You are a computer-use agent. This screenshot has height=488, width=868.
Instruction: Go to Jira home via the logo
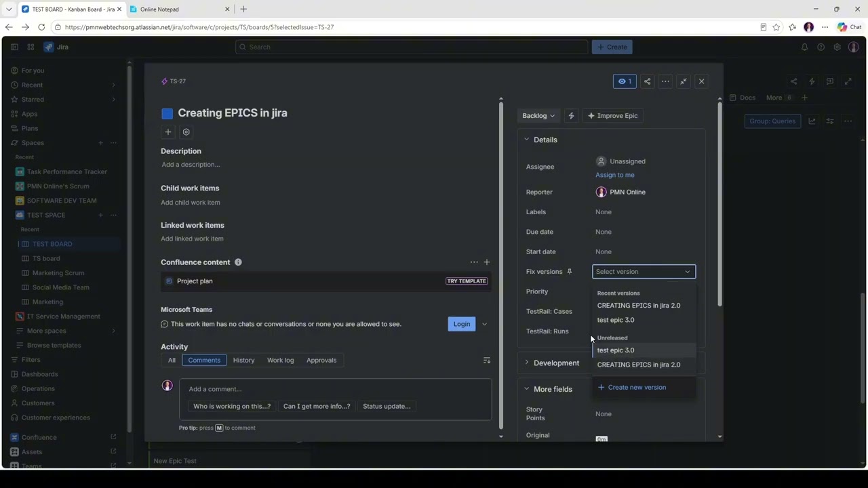point(56,47)
